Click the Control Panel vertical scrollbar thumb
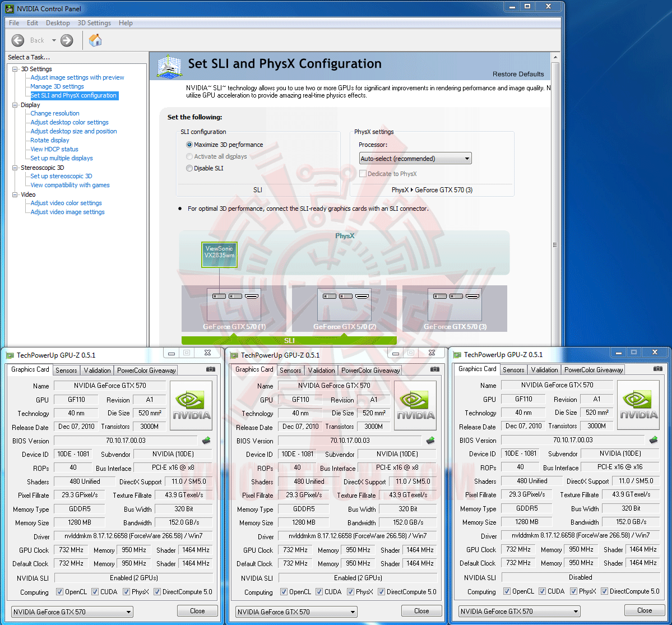This screenshot has width=672, height=625. [x=555, y=245]
